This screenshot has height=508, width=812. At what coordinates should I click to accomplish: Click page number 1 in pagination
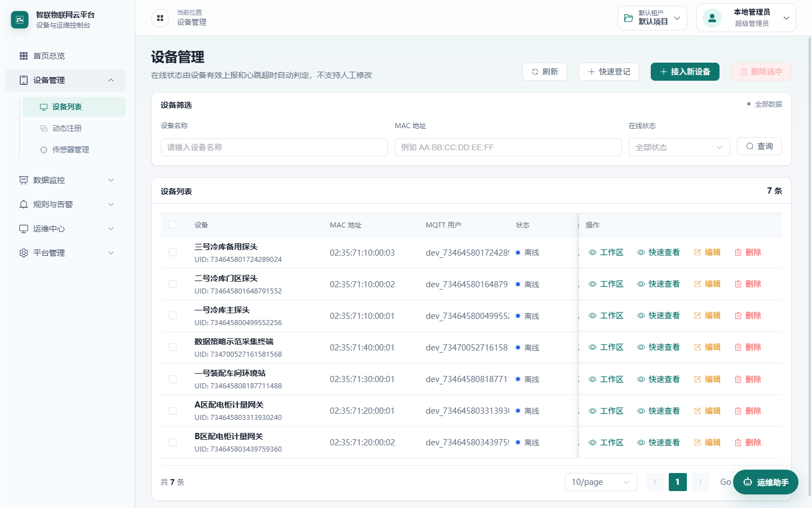(x=678, y=482)
